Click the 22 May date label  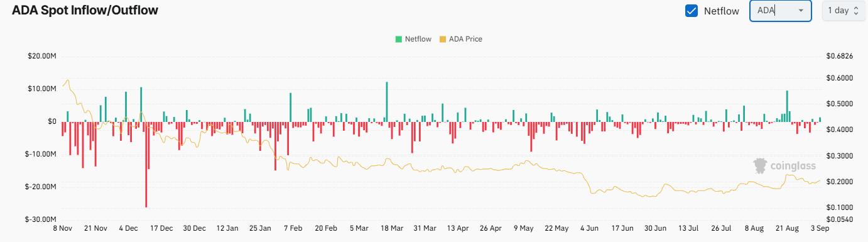tap(556, 229)
